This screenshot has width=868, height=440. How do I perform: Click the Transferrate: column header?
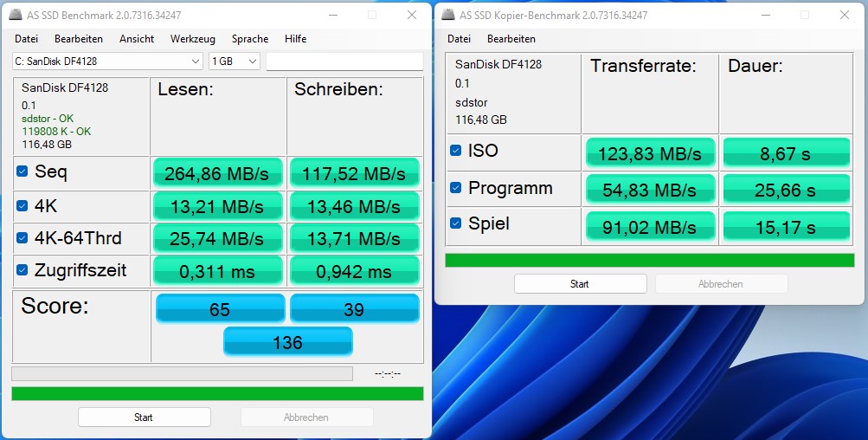[643, 66]
